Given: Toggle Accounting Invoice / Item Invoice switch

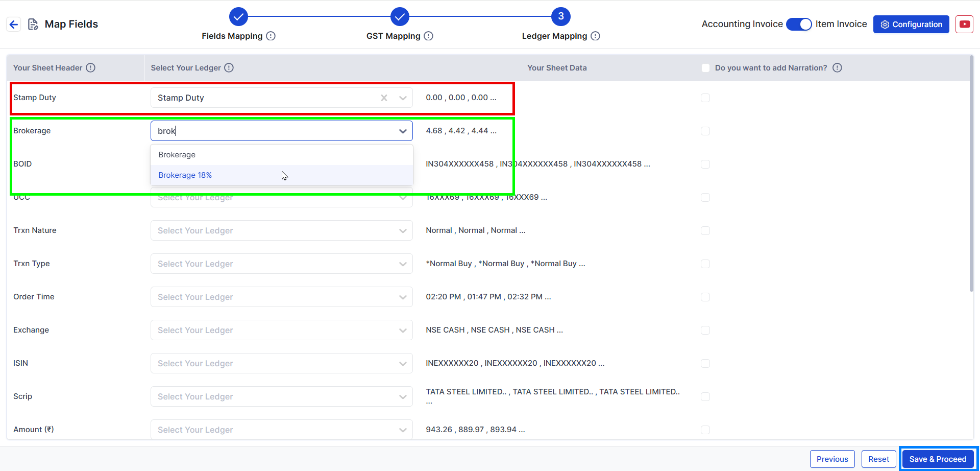Looking at the screenshot, I should click(x=799, y=24).
